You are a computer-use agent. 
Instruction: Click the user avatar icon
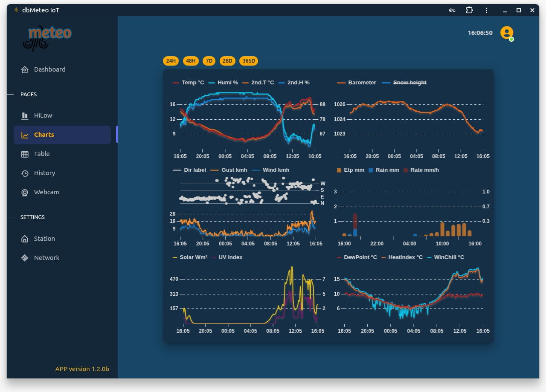[x=507, y=32]
